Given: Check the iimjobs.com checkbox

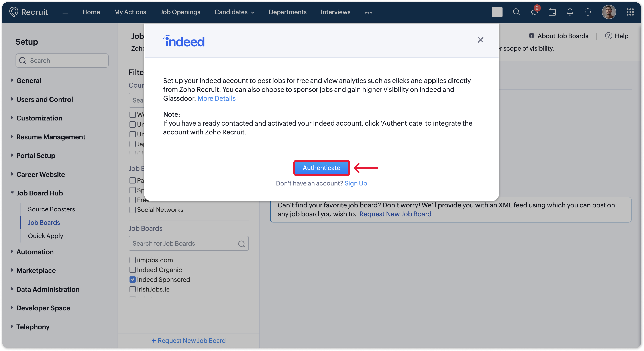Looking at the screenshot, I should [x=133, y=260].
